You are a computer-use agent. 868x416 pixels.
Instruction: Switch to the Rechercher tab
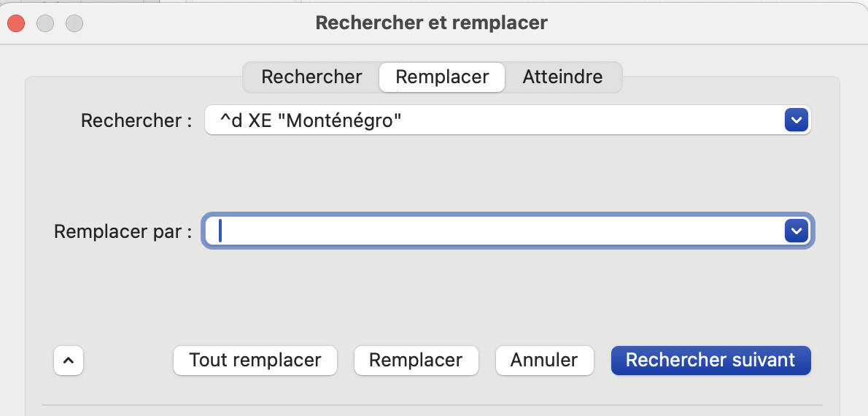(311, 77)
